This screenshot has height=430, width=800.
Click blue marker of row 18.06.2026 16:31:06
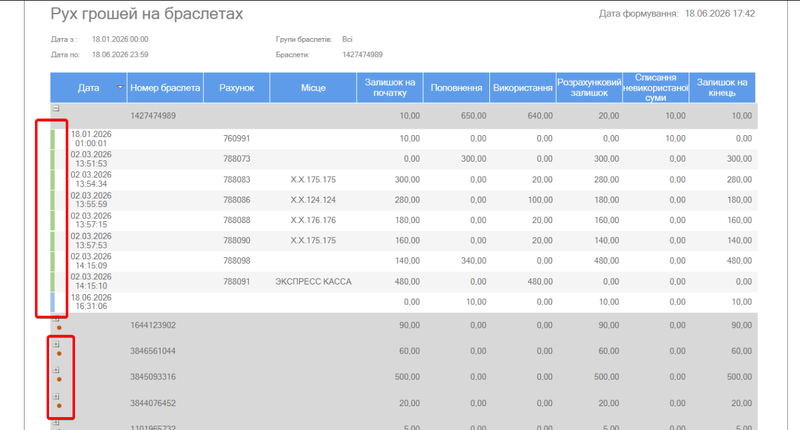(53, 302)
